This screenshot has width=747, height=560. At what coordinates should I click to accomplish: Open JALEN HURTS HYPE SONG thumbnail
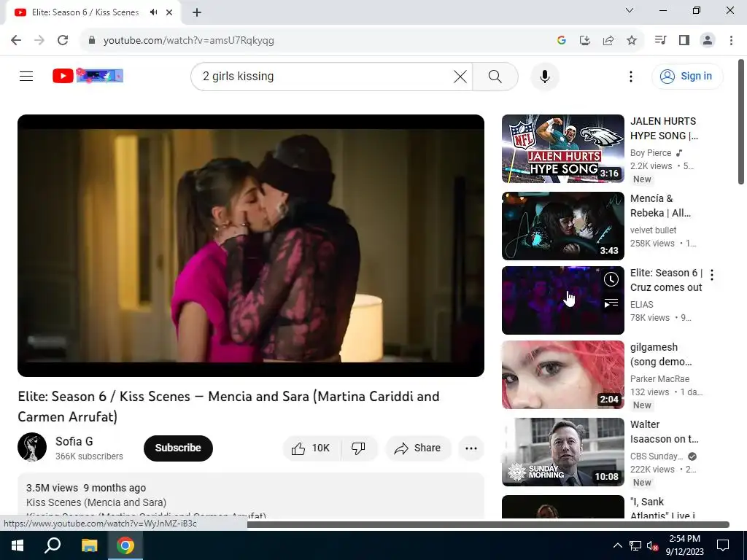[x=562, y=149]
